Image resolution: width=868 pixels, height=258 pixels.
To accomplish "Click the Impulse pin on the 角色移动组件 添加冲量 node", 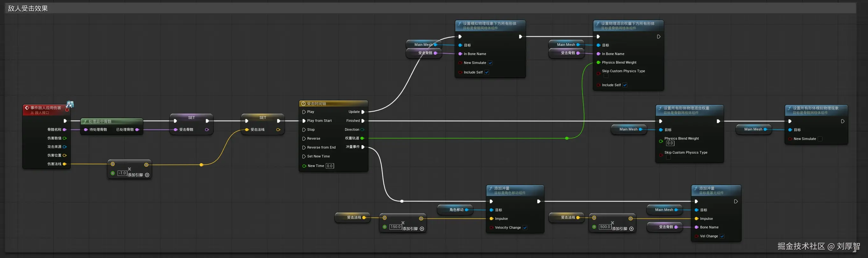I will 492,219.
